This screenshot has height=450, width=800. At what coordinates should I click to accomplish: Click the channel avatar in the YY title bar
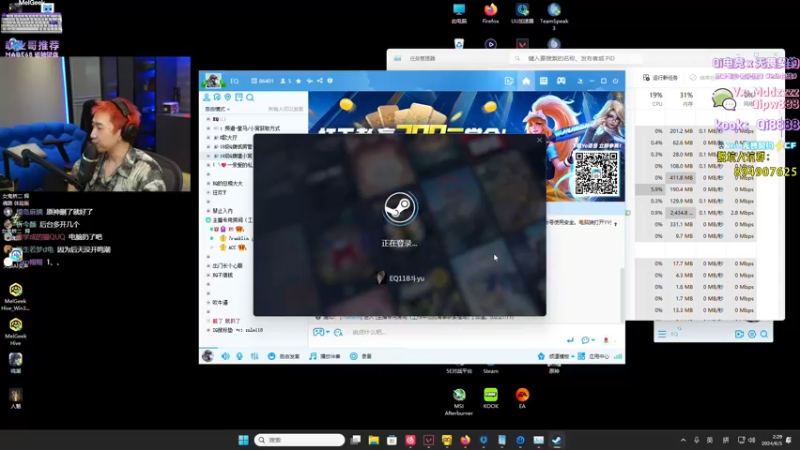tap(213, 81)
